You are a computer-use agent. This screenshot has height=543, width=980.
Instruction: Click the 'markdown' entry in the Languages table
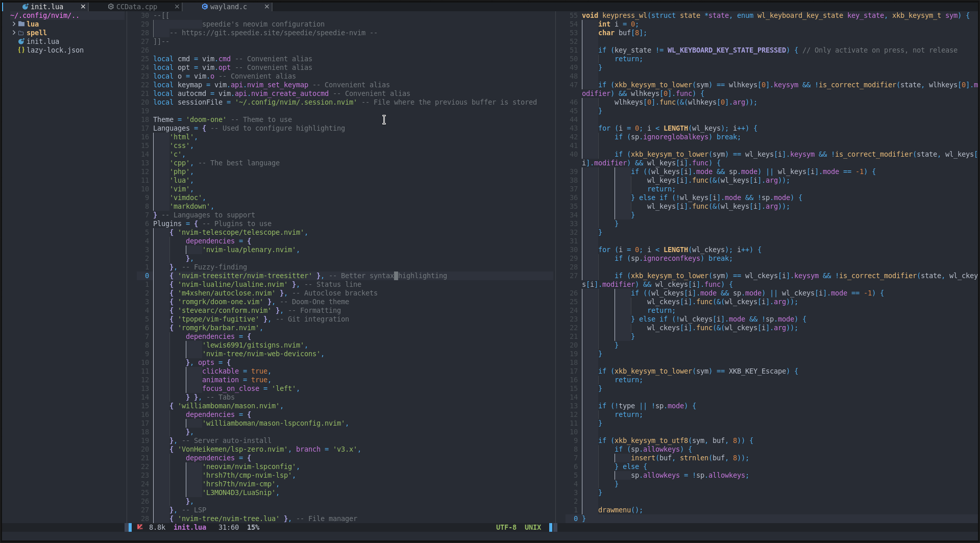click(190, 206)
